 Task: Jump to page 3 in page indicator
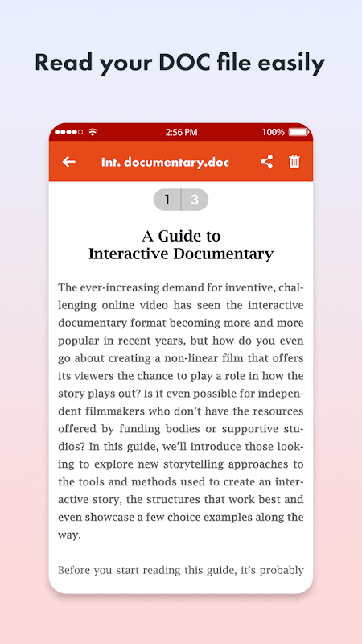[x=195, y=200]
